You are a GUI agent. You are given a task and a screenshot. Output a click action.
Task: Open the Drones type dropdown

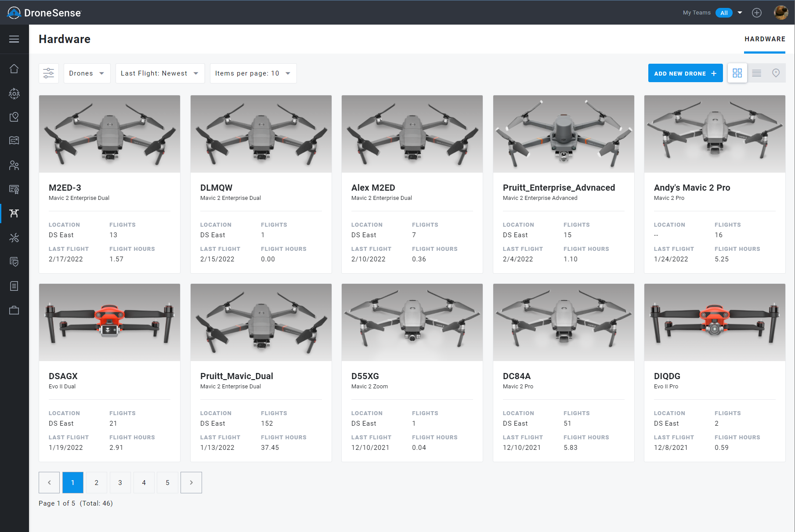[x=87, y=73]
